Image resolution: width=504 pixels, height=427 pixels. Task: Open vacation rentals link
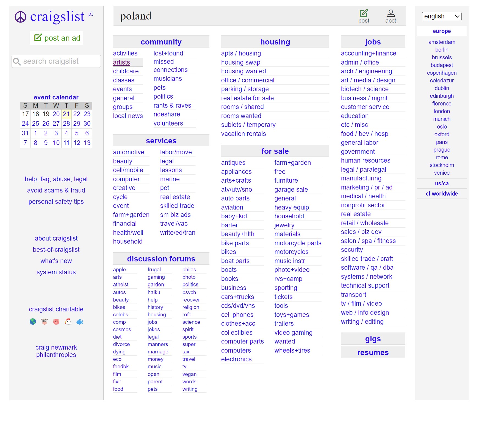click(243, 134)
